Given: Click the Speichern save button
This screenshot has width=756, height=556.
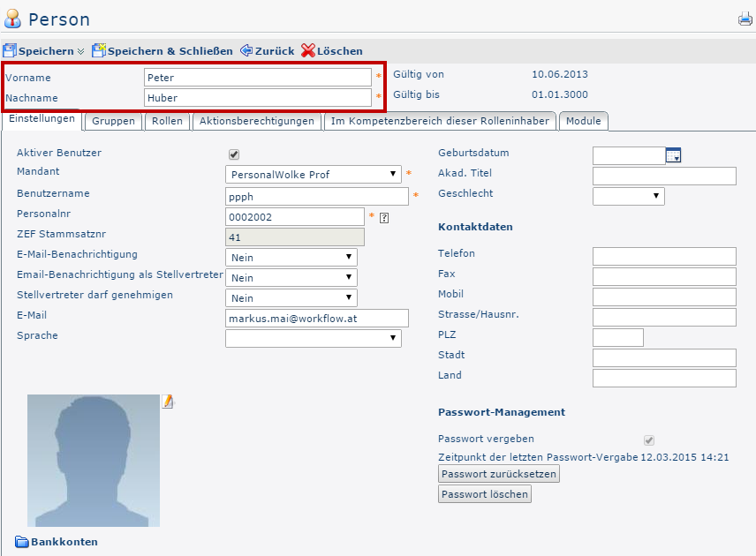Looking at the screenshot, I should pyautogui.click(x=39, y=51).
